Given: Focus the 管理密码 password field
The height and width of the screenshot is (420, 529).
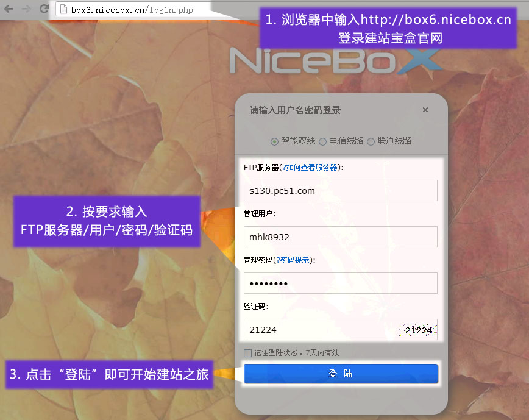Looking at the screenshot, I should click(340, 283).
